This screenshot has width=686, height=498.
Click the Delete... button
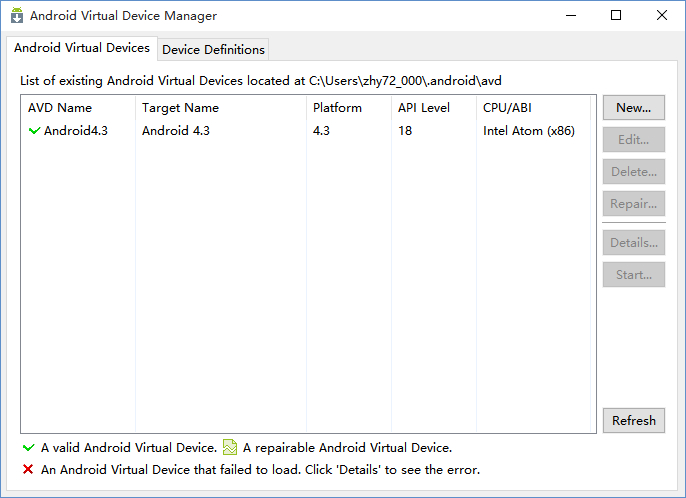click(633, 172)
